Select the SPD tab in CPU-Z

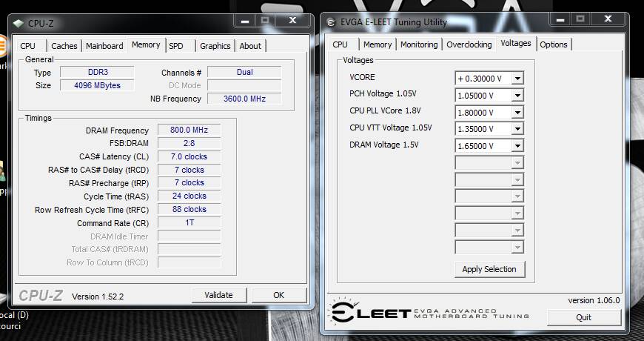coord(176,46)
